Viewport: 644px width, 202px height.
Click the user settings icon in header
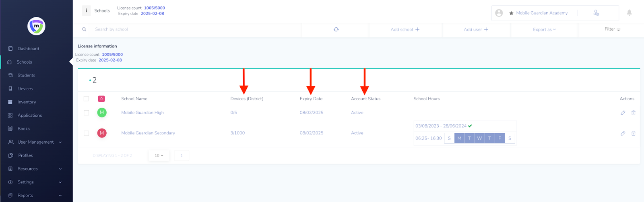[x=597, y=13]
